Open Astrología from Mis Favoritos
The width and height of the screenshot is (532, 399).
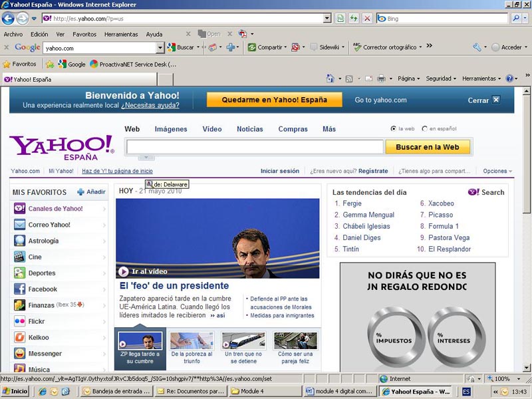point(43,241)
